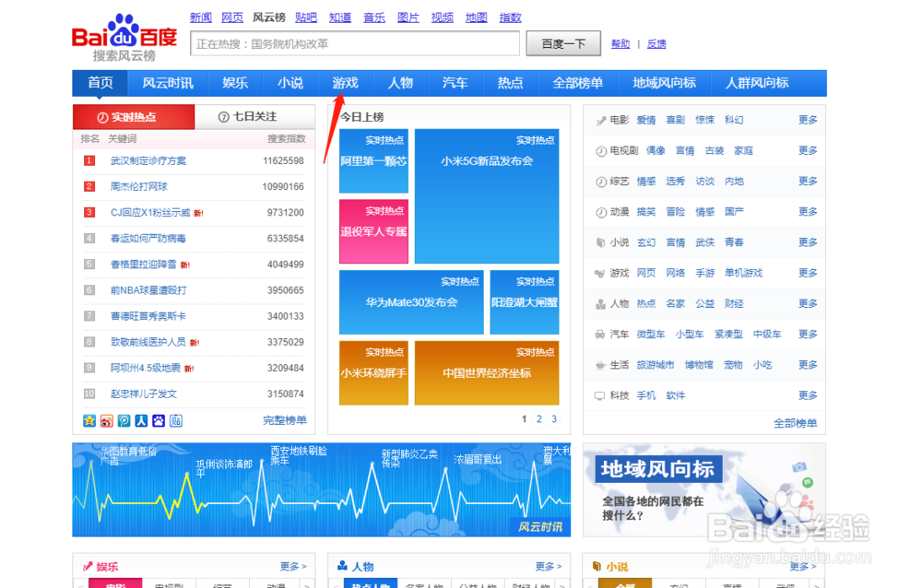Screen dimensions: 922x588
Task: Open the 游戏 navigation tab
Action: (x=346, y=83)
